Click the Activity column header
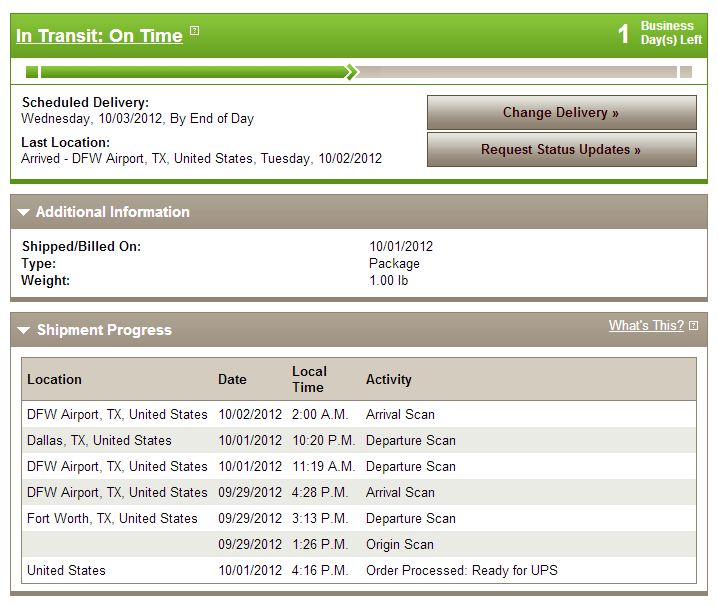The width and height of the screenshot is (718, 606). point(389,379)
